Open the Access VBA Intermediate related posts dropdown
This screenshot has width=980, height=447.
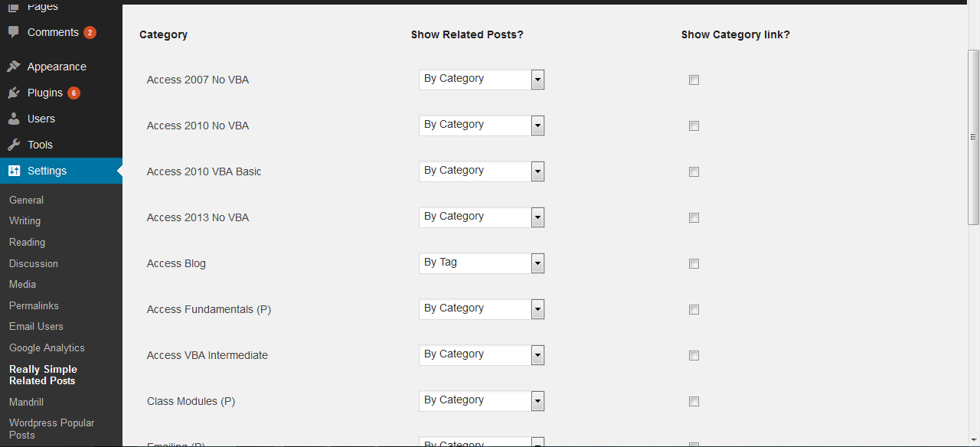482,355
